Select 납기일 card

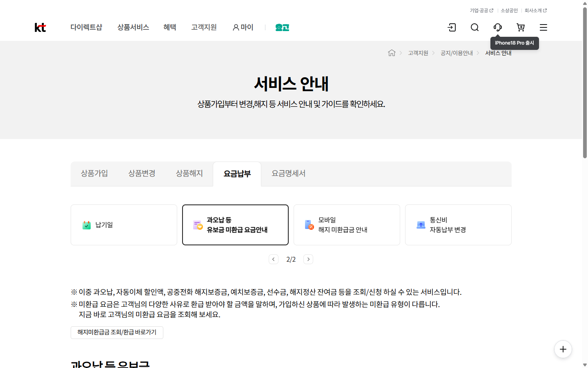(x=124, y=225)
